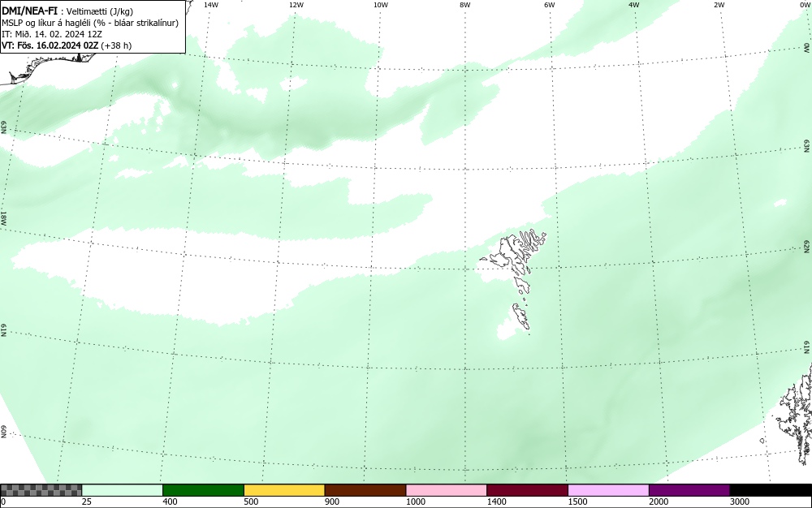Click the "63N" label on right edge
The width and height of the screenshot is (812, 508).
coord(807,146)
